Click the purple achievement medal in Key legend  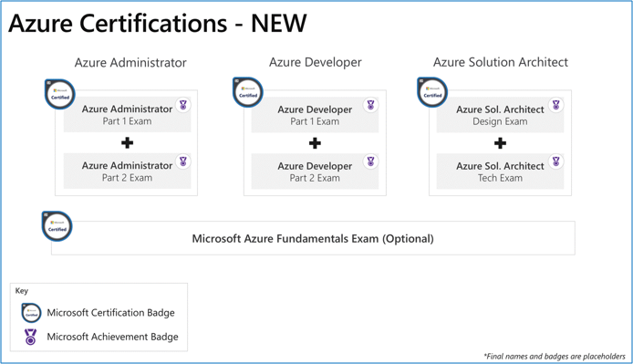click(x=30, y=337)
